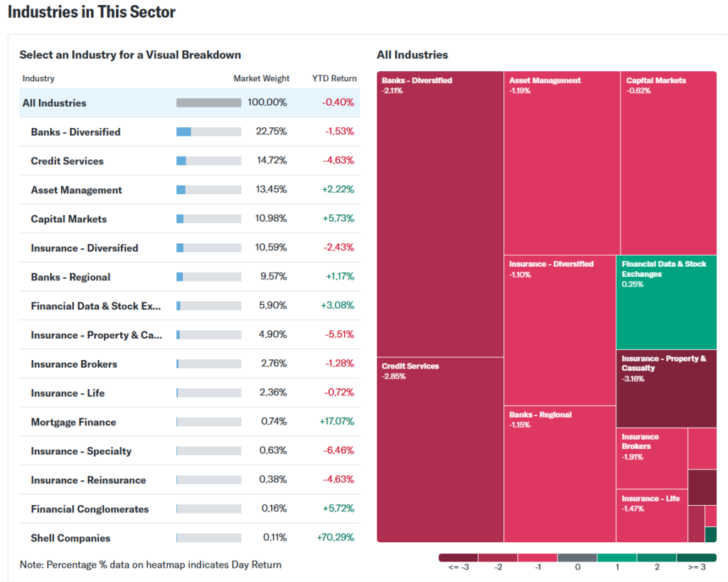
Task: Click the YTD Return column header
Action: click(334, 78)
